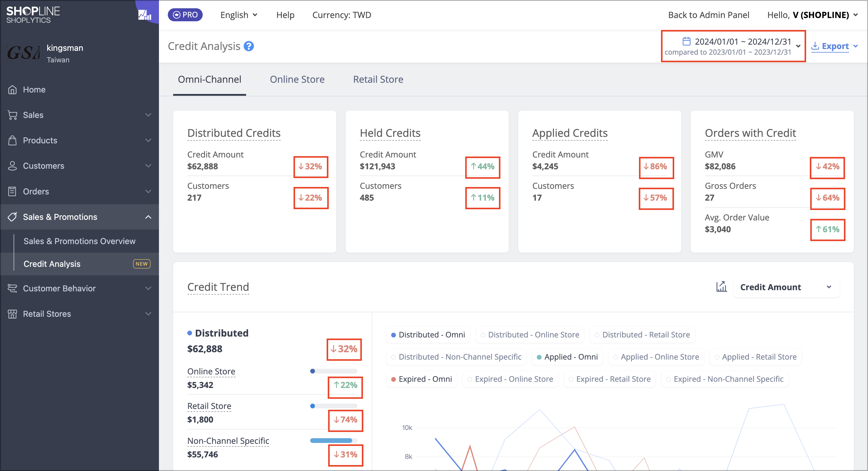Toggle Applied - Online Store series

click(x=656, y=357)
